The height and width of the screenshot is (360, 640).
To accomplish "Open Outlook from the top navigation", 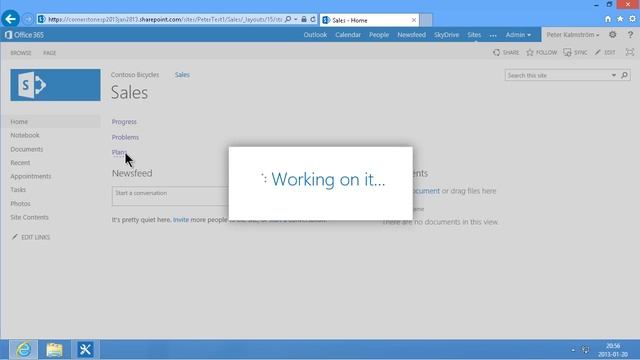I will [x=315, y=35].
